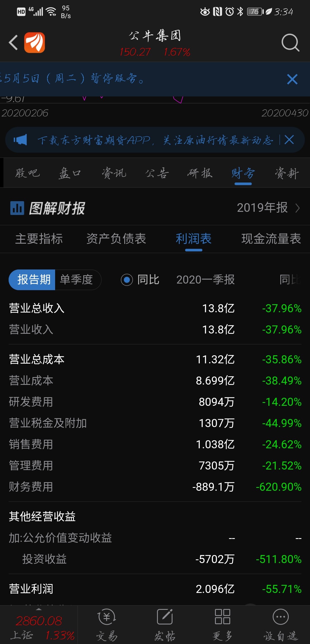
Task: Dismiss the futures APP promotion banner
Action: [289, 140]
